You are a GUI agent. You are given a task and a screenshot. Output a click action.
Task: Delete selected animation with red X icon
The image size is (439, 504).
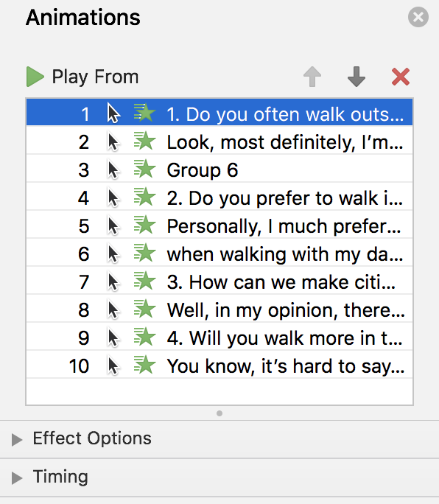pos(401,77)
